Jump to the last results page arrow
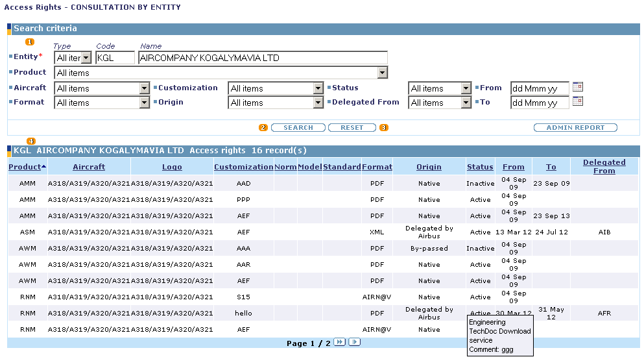Image resolution: width=644 pixels, height=359 pixels. (355, 342)
